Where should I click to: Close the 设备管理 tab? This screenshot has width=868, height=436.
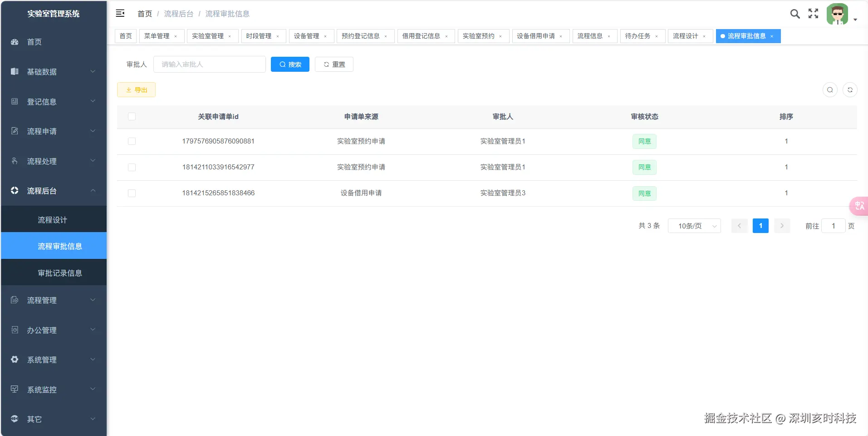tap(325, 36)
